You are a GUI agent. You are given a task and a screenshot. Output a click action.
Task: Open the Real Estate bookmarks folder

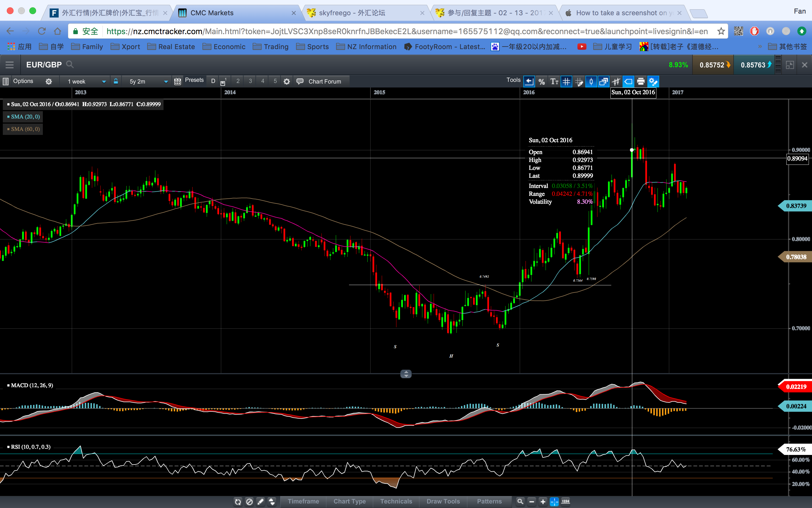171,47
